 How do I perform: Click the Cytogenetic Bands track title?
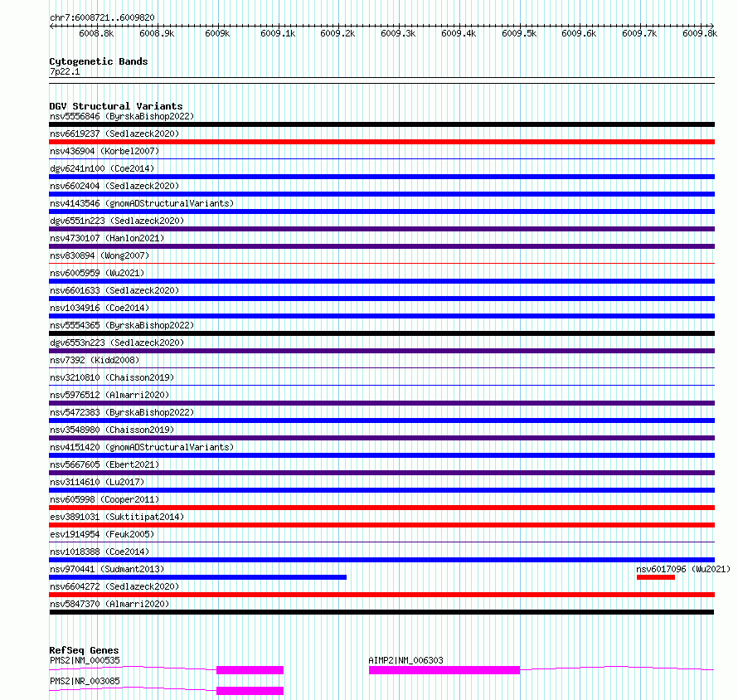99,61
